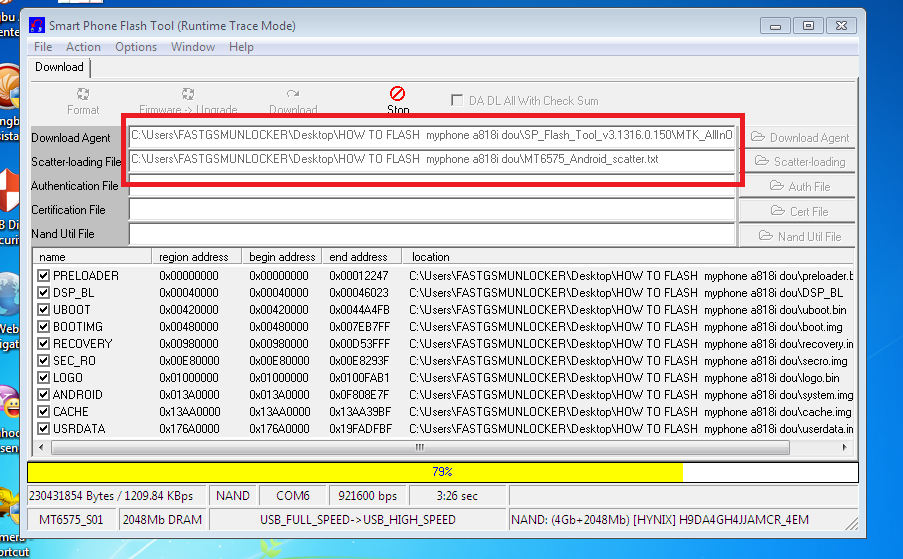
Task: Click the 3:26 sec elapsed time entry
Action: pyautogui.click(x=457, y=496)
